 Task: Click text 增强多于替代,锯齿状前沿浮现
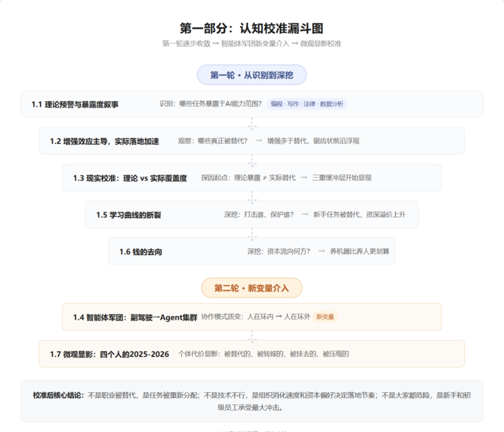click(x=314, y=141)
